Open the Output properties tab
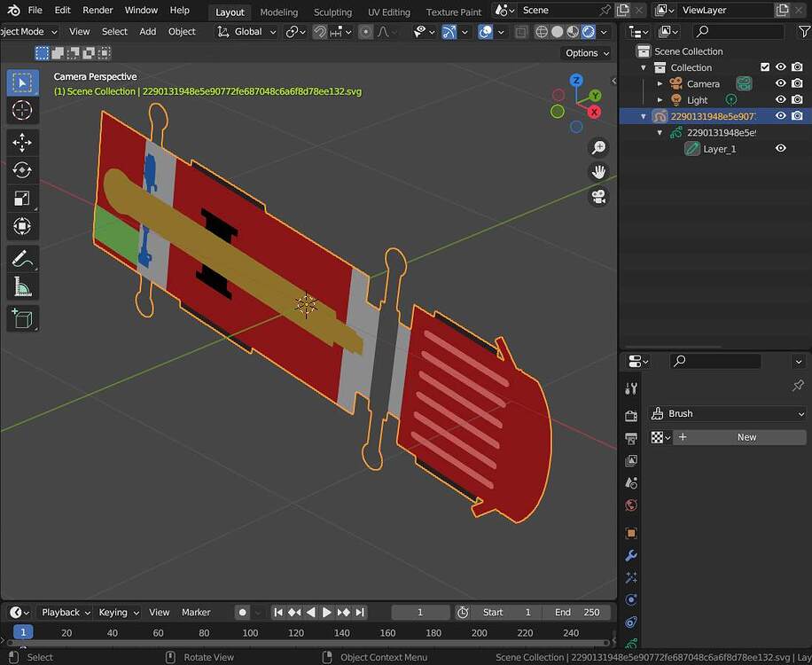This screenshot has width=812, height=665. click(631, 439)
